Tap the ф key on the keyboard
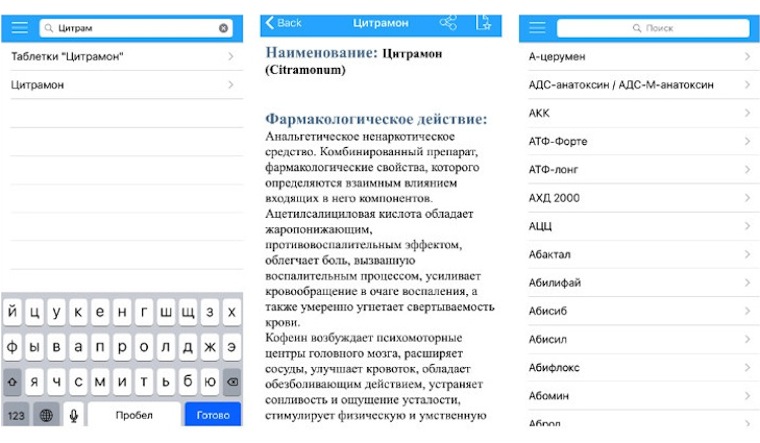 click(12, 347)
